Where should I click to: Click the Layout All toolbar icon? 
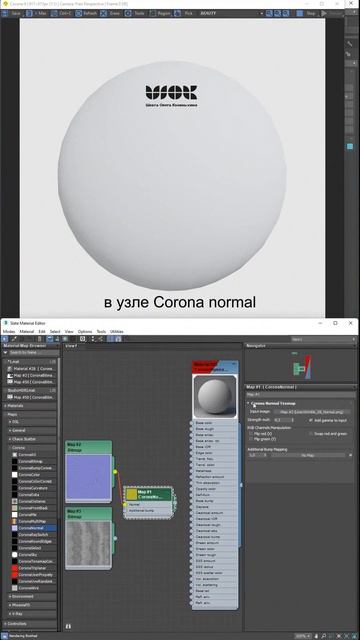(93, 339)
